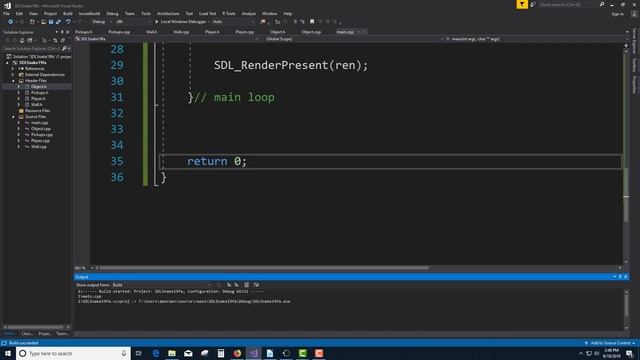Click the toggle word wrap Output icon
640x360 pixels.
pyautogui.click(x=256, y=285)
